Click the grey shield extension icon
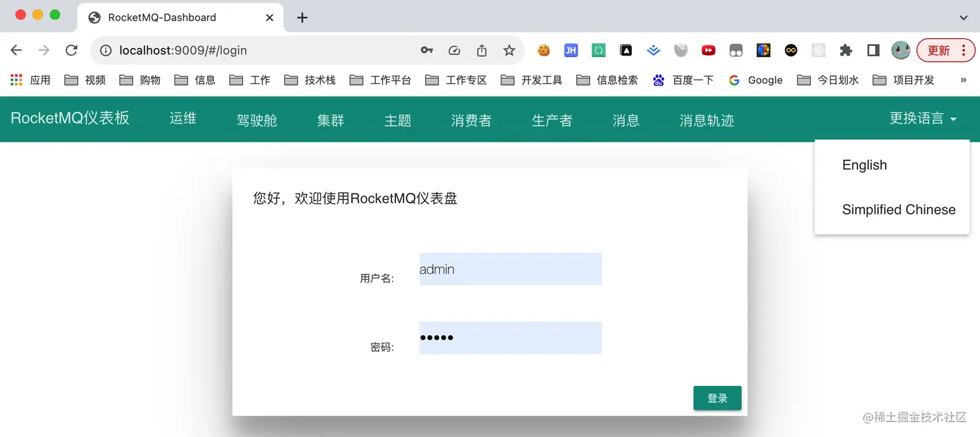Image resolution: width=980 pixels, height=437 pixels. (x=681, y=50)
